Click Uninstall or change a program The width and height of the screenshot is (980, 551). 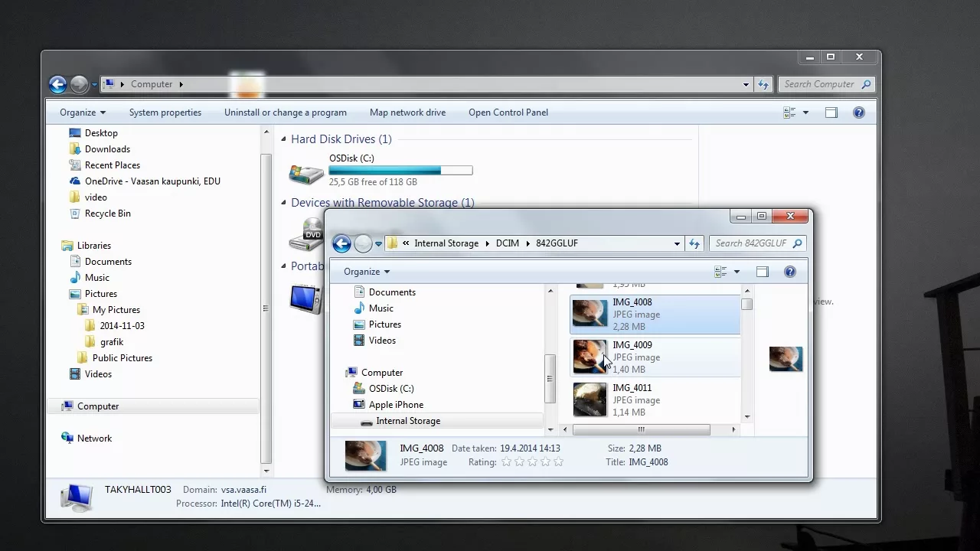click(286, 112)
